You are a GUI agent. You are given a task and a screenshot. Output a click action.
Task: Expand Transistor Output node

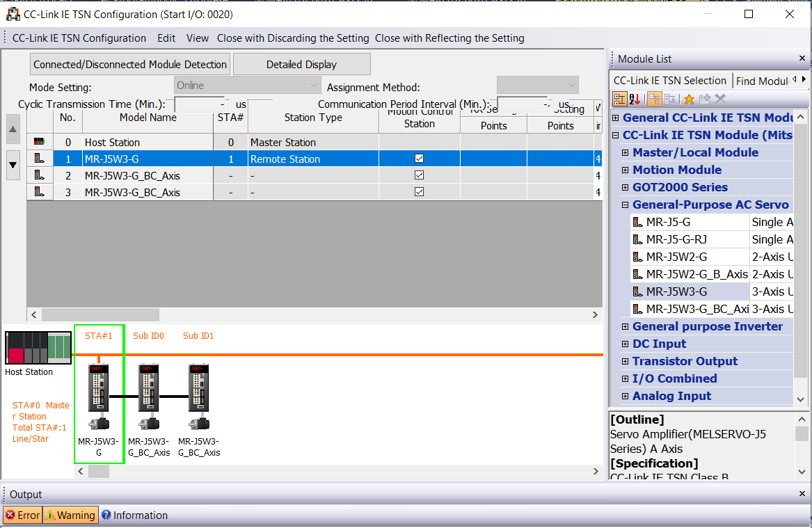click(625, 361)
